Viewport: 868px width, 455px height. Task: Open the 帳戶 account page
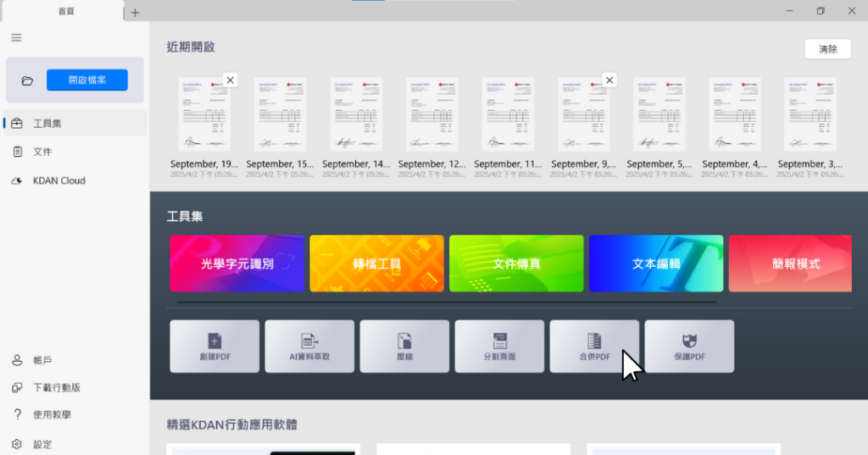tap(75, 360)
